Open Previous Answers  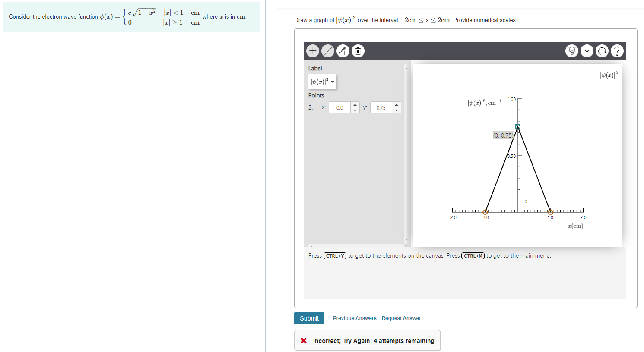coord(354,318)
